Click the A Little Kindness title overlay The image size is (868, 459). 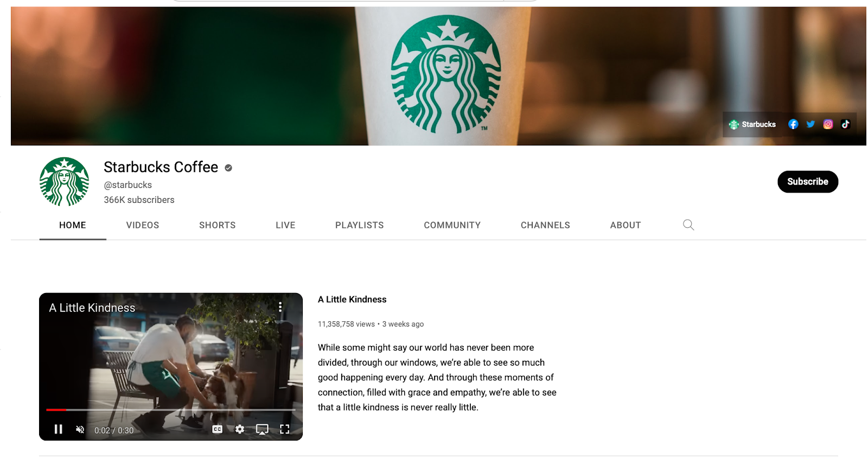point(92,308)
